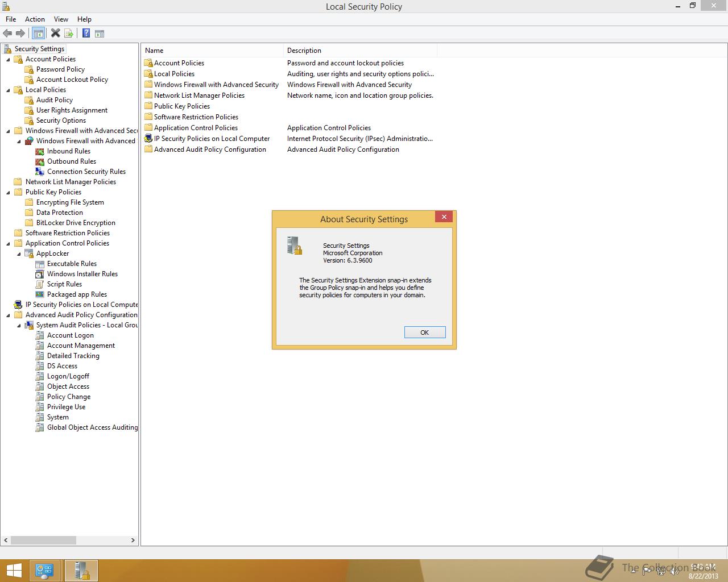Screen dimensions: 728x582
Task: Select Global Object Access Auditing in tree
Action: coord(92,427)
